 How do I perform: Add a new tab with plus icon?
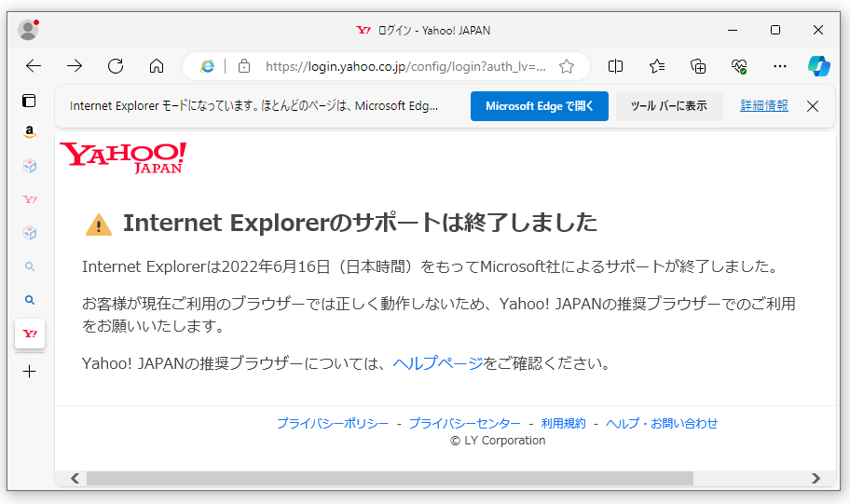point(29,371)
